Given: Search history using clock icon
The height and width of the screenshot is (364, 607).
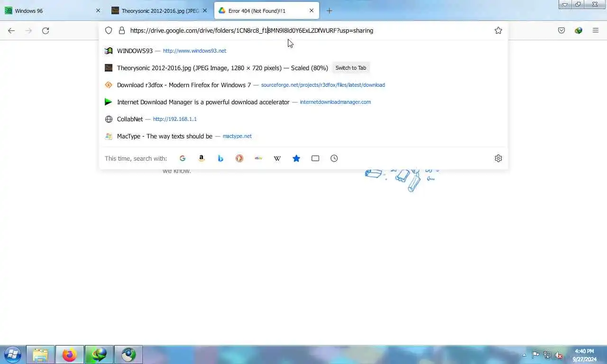Looking at the screenshot, I should 334,158.
